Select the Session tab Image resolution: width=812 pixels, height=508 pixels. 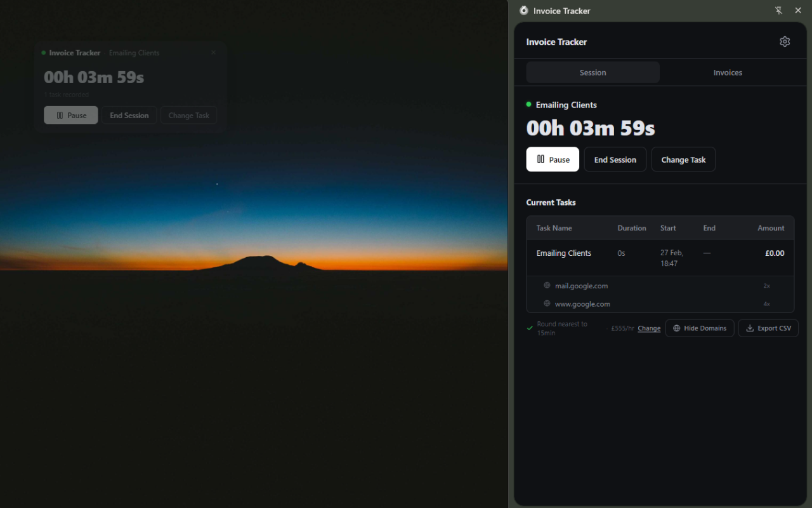(x=593, y=72)
